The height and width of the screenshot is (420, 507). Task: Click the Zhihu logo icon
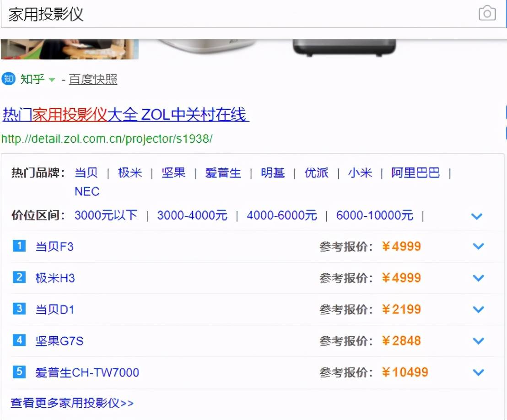(x=8, y=79)
